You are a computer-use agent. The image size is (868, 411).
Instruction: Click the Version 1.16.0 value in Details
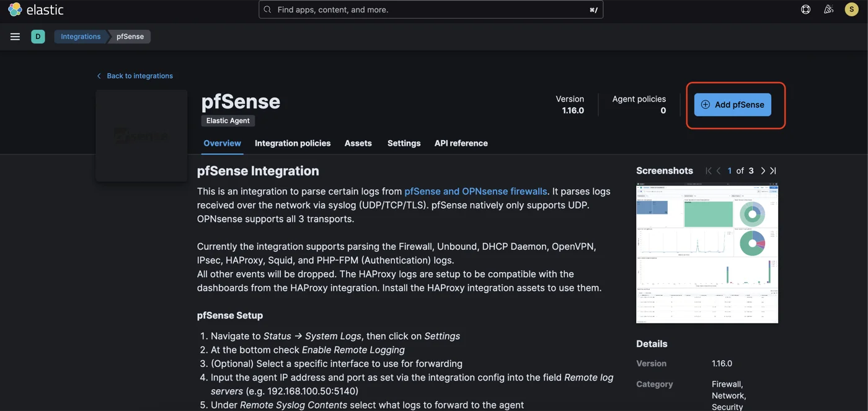722,364
